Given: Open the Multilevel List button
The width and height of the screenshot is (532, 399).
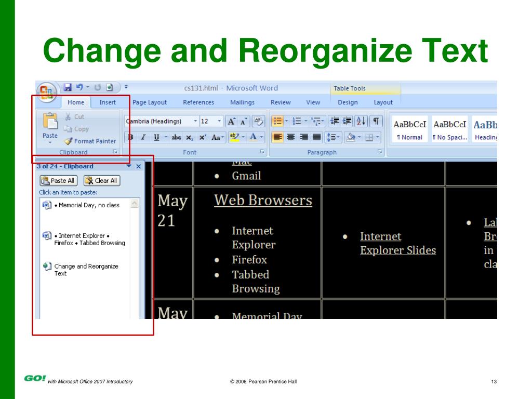Looking at the screenshot, I should coord(317,121).
